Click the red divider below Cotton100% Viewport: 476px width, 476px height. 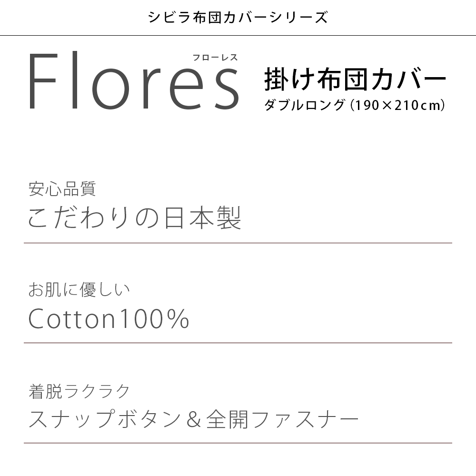click(x=238, y=343)
